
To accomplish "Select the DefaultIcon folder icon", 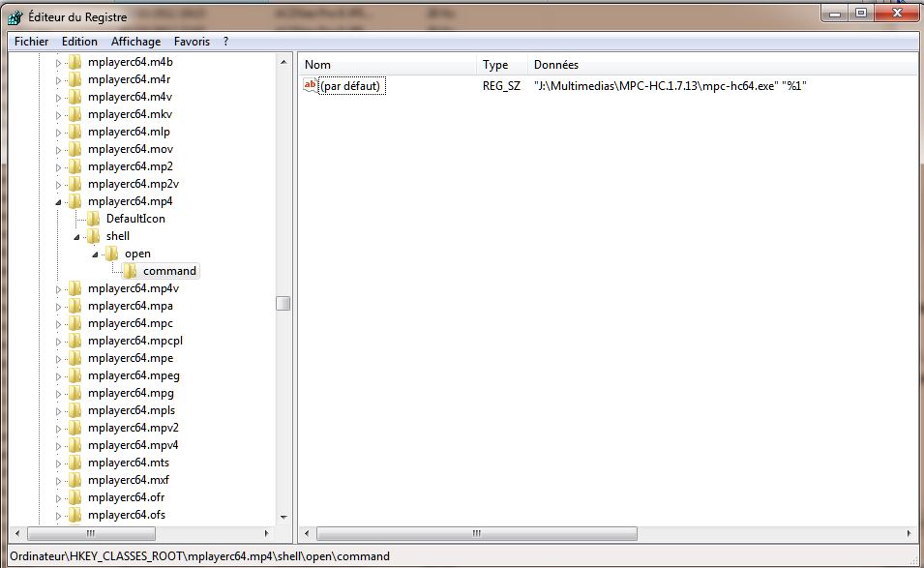I will click(93, 219).
